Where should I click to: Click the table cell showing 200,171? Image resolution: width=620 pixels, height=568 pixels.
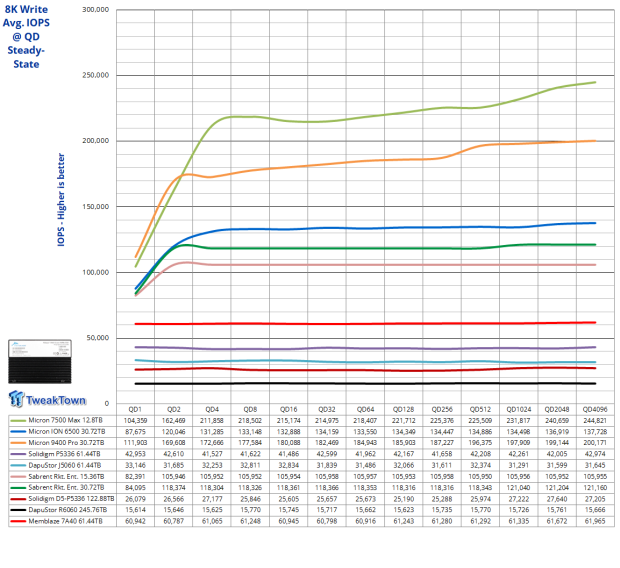pos(595,443)
